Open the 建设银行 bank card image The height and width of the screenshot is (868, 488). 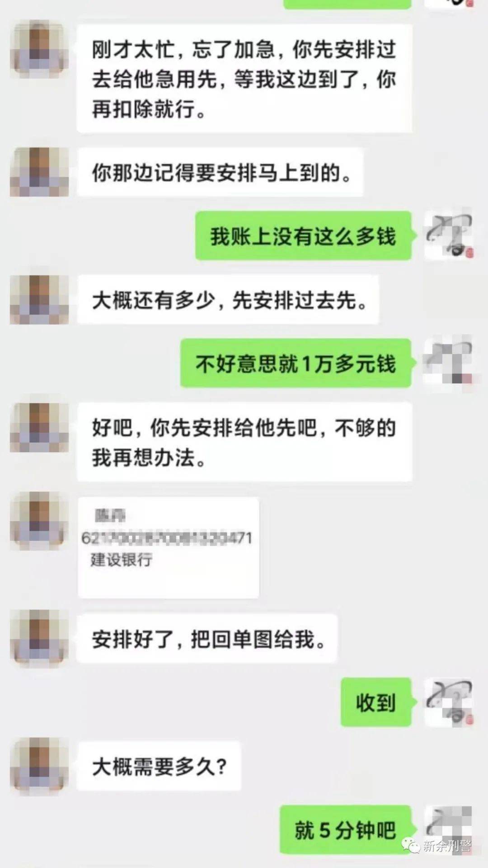pyautogui.click(x=169, y=547)
